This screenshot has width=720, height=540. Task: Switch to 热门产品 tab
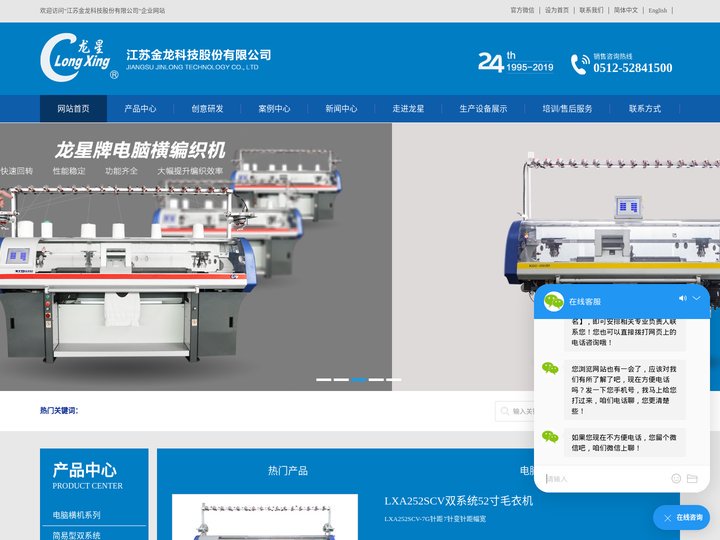pyautogui.click(x=288, y=471)
